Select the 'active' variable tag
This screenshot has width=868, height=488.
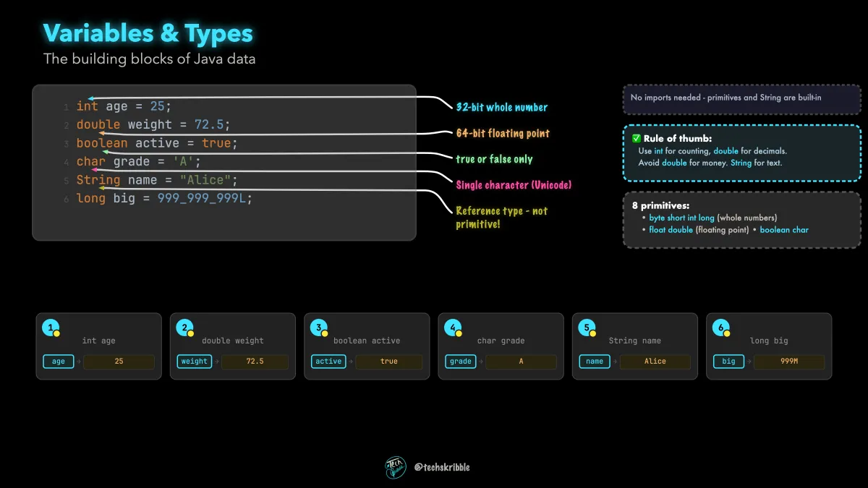(x=328, y=361)
